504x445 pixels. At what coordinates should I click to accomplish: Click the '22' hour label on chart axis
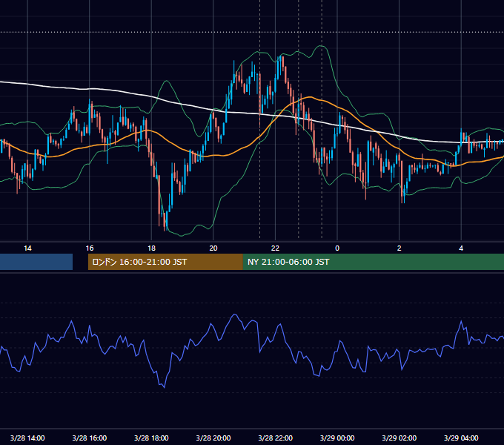click(275, 248)
